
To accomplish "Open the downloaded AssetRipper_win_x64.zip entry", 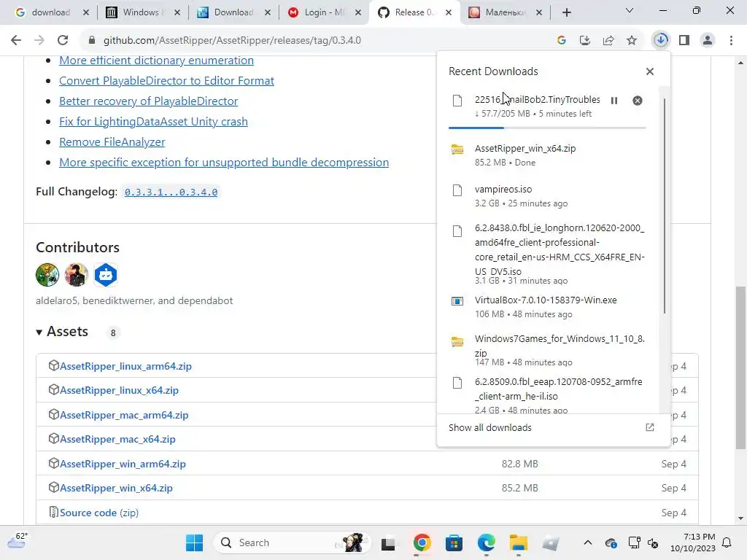I will click(x=548, y=155).
